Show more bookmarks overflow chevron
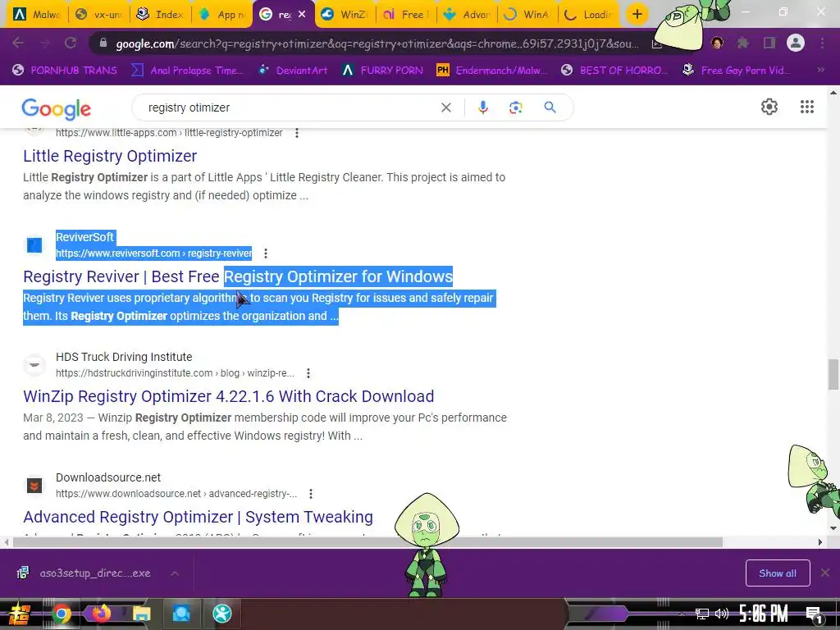840x630 pixels. pyautogui.click(x=820, y=70)
